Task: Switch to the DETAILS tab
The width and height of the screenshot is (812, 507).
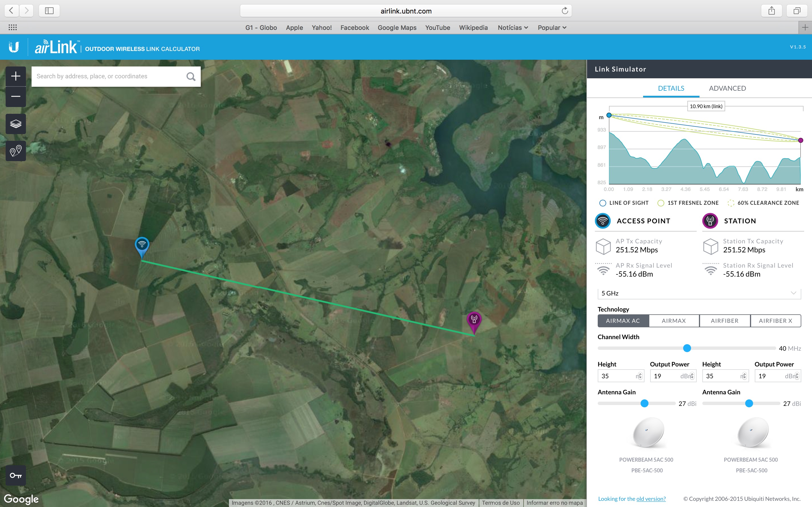Action: (671, 88)
